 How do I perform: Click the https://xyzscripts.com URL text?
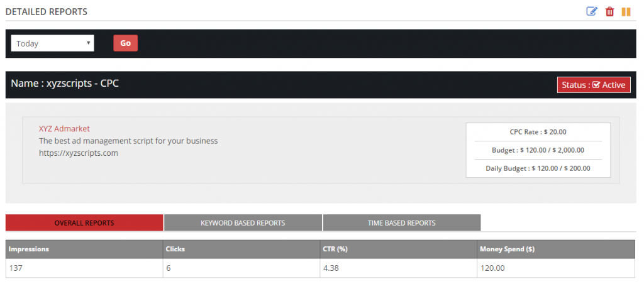coord(79,153)
